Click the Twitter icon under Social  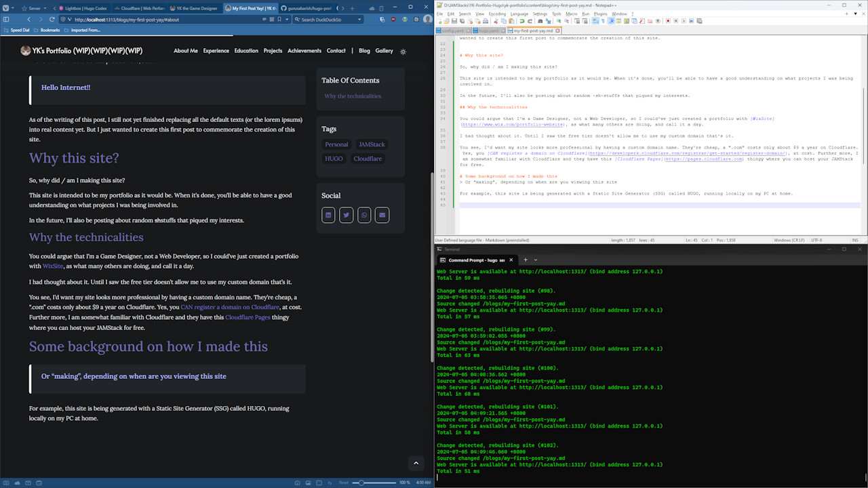(x=346, y=215)
